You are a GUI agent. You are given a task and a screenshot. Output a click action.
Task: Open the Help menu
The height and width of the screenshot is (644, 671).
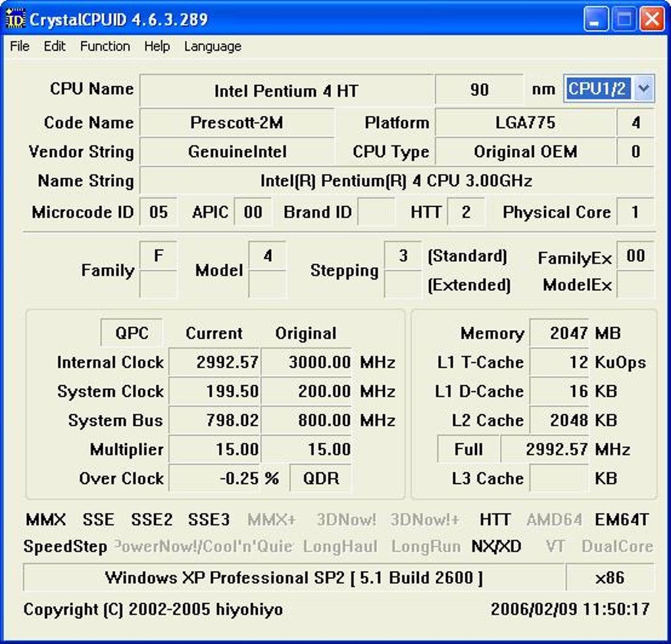pyautogui.click(x=157, y=46)
